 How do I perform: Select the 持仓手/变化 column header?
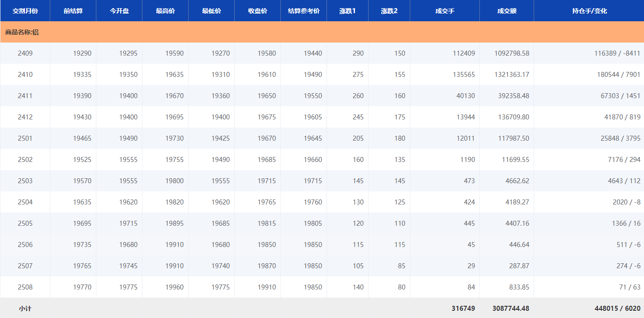coord(589,11)
